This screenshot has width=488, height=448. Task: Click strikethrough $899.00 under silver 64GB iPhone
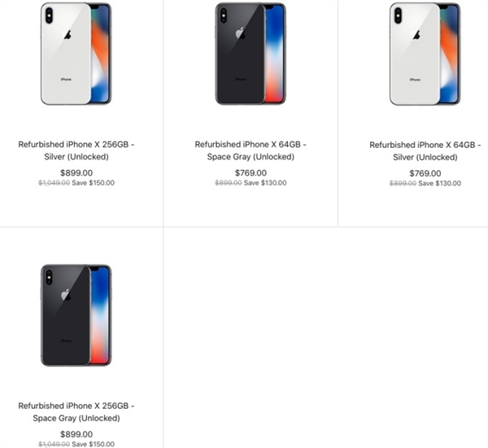[x=403, y=184]
